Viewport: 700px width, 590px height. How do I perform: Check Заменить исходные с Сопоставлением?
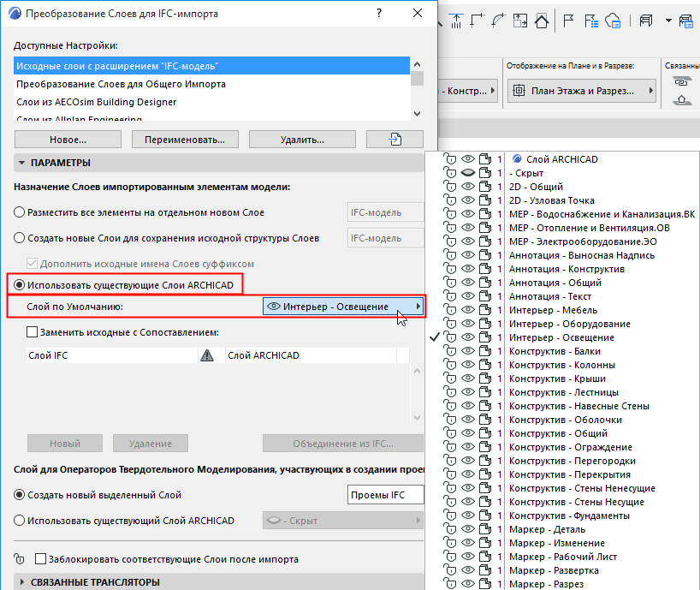pyautogui.click(x=33, y=332)
